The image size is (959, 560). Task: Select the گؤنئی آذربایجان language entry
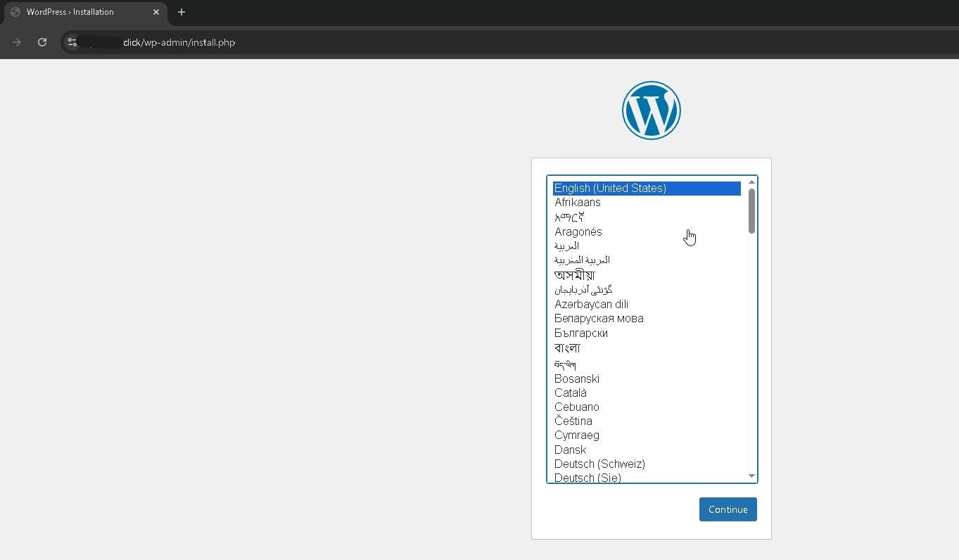(647, 290)
